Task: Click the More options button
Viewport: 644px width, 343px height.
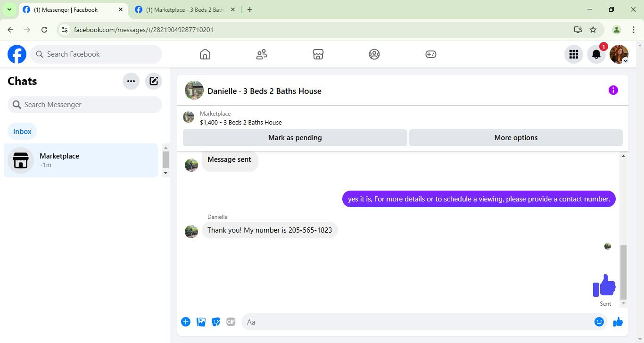Action: click(516, 138)
